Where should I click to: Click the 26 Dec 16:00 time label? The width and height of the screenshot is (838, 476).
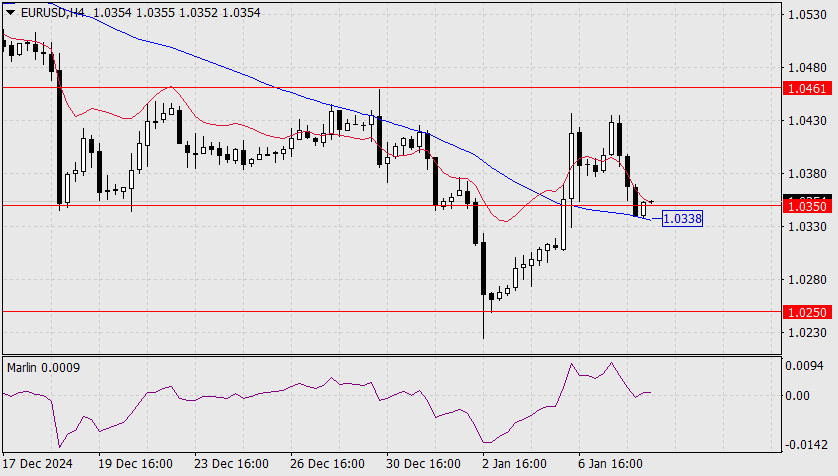click(327, 464)
